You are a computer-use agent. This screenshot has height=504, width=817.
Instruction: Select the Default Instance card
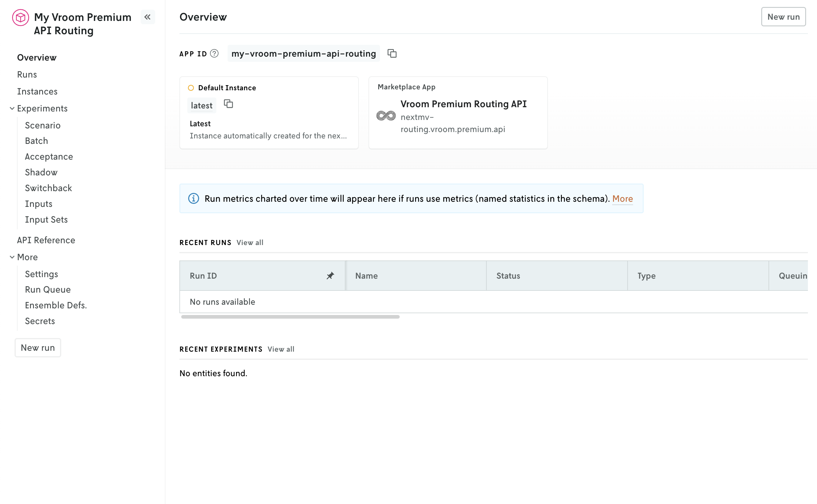pos(269,113)
